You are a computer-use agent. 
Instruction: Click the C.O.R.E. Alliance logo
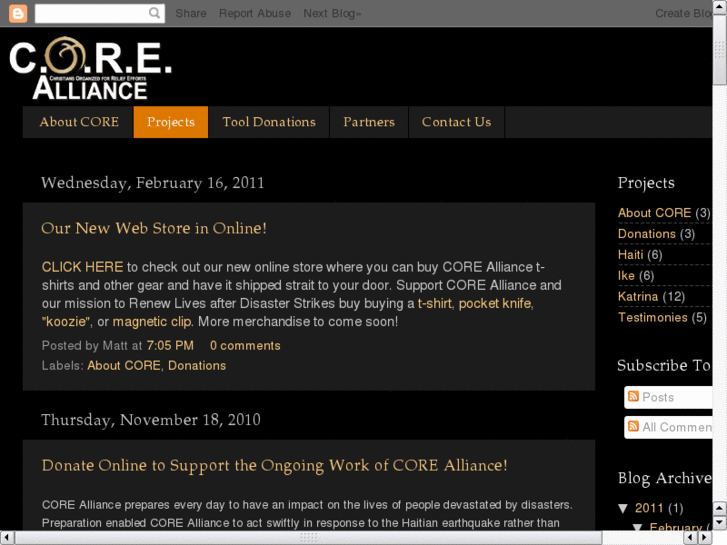tap(90, 68)
